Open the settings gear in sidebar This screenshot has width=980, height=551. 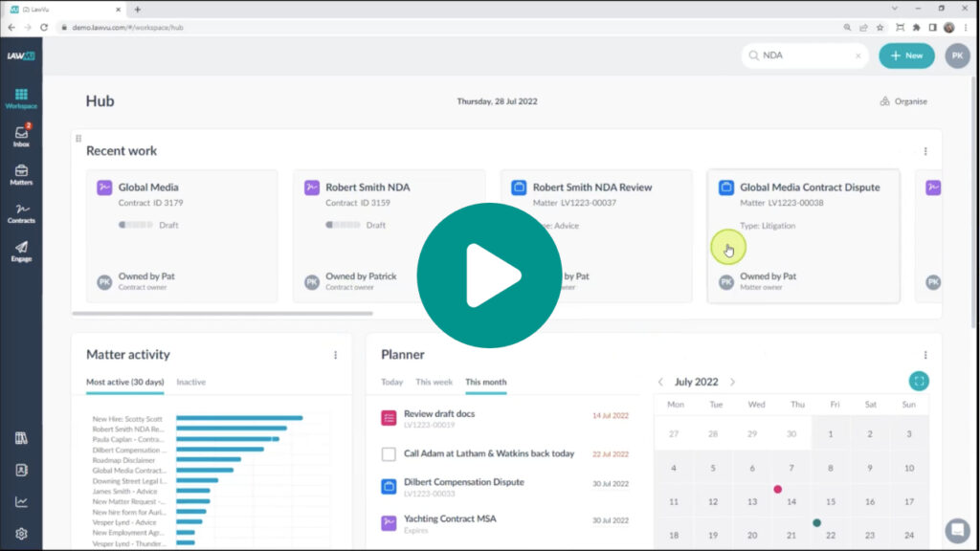[x=21, y=534]
